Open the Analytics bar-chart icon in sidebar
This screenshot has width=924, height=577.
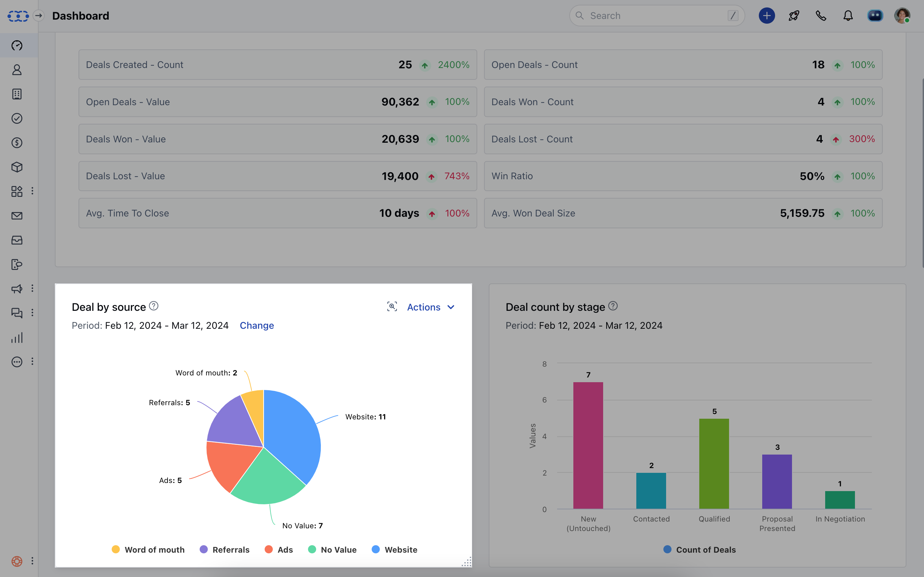(17, 337)
